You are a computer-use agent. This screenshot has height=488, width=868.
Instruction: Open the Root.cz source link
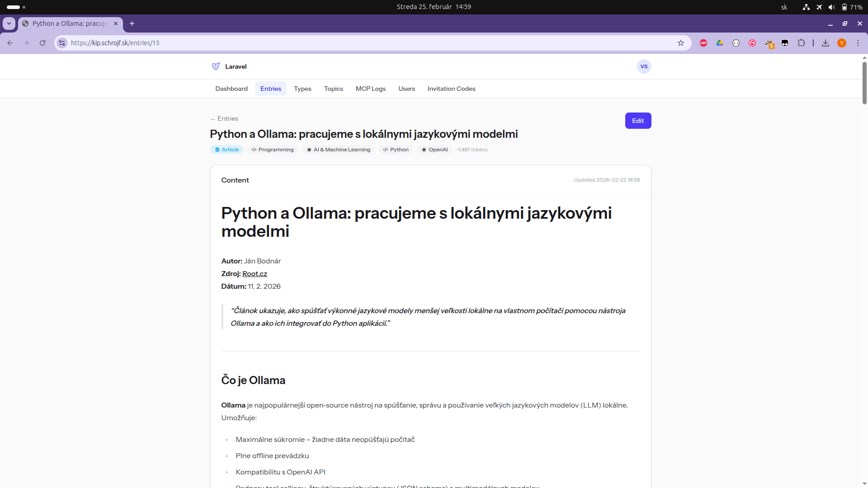(255, 274)
